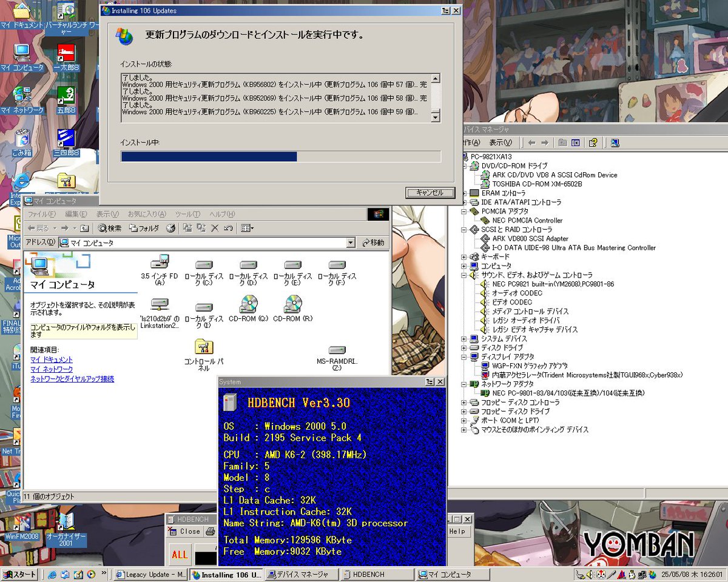The width and height of the screenshot is (728, 582).
Task: Click the History toolbar icon in My Computer
Action: (x=170, y=228)
